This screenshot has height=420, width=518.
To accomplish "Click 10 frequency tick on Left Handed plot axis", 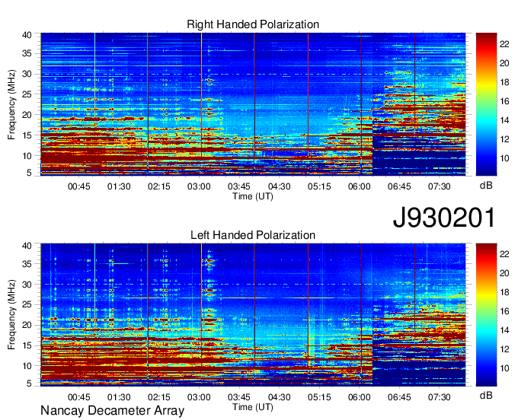I will (27, 366).
